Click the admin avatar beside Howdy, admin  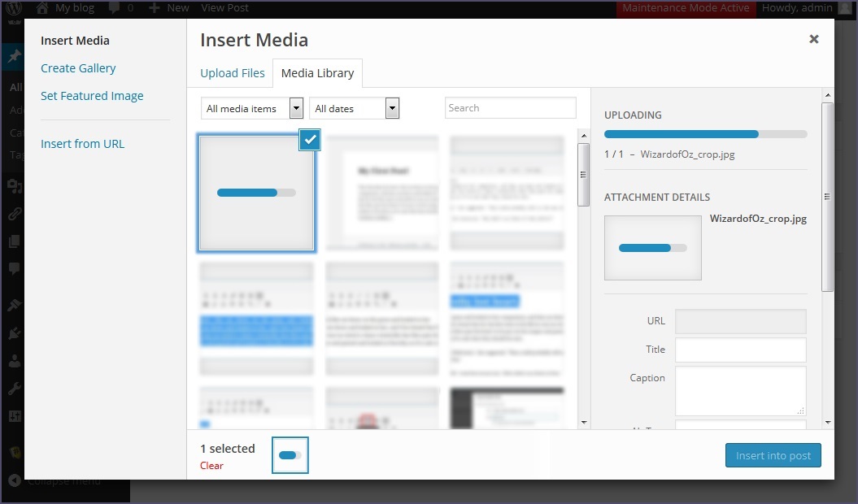(x=846, y=8)
